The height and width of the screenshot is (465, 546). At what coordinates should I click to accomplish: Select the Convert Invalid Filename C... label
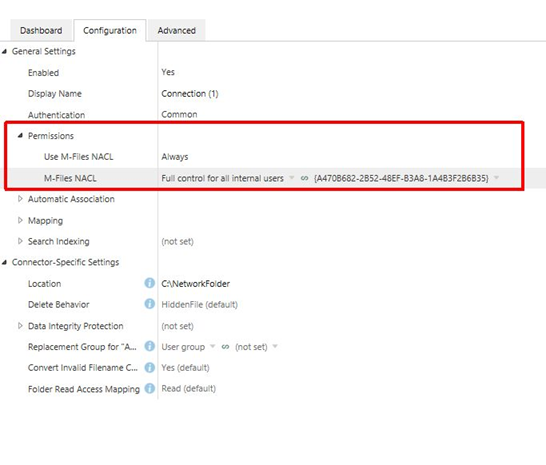point(83,368)
